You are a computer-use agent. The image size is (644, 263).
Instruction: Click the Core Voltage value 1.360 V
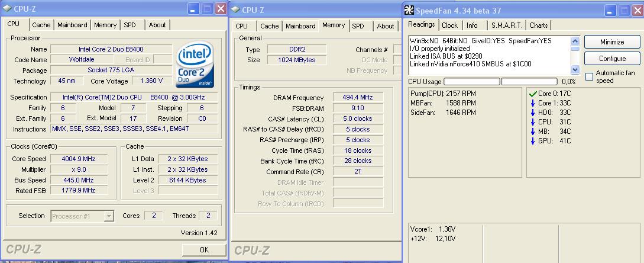(x=151, y=81)
